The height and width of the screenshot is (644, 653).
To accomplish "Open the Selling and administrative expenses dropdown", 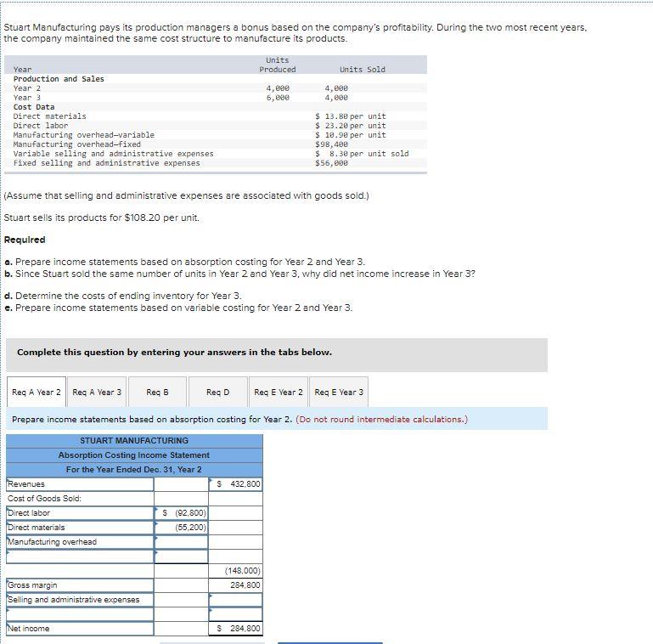I will point(80,600).
